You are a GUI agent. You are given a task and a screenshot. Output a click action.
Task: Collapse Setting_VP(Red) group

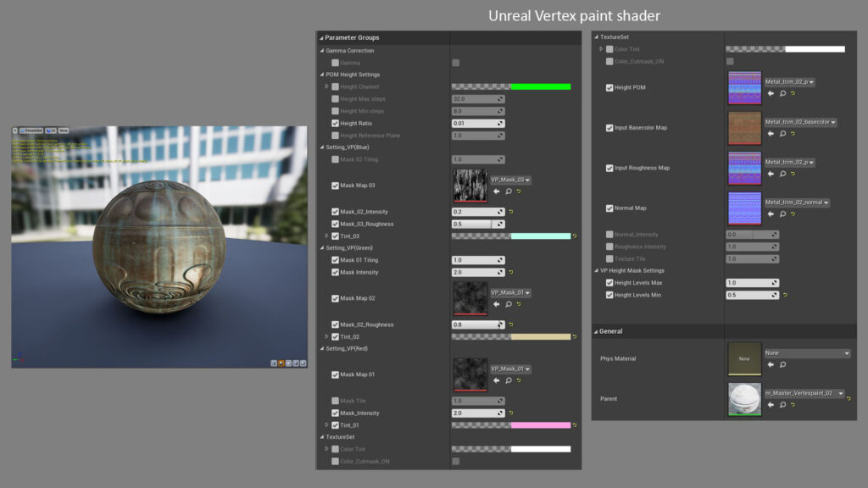pos(322,349)
